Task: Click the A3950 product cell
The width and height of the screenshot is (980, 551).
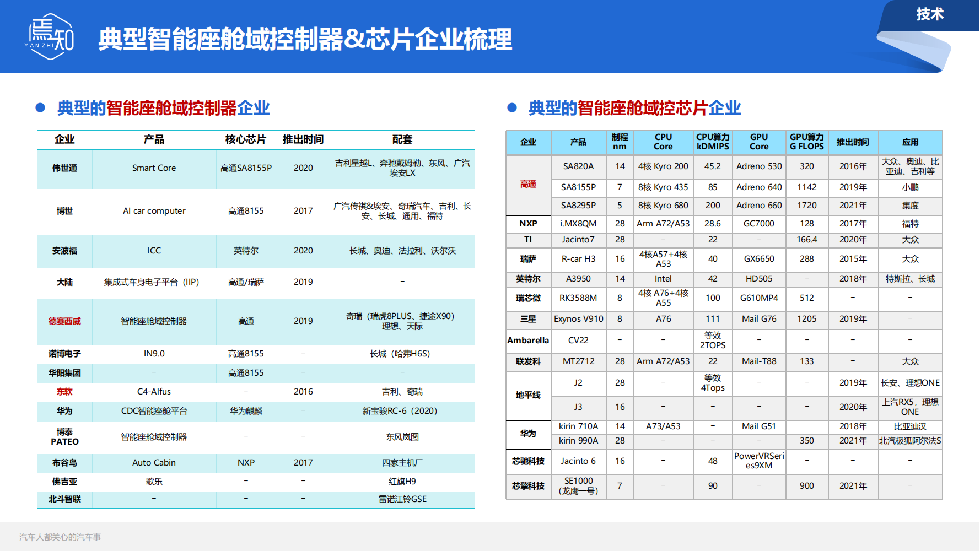Action: tap(578, 279)
